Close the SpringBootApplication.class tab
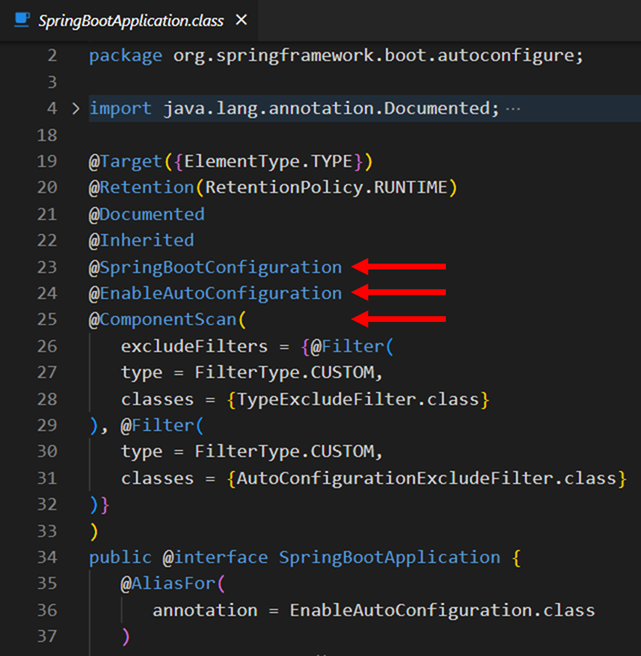The image size is (641, 656). [241, 20]
